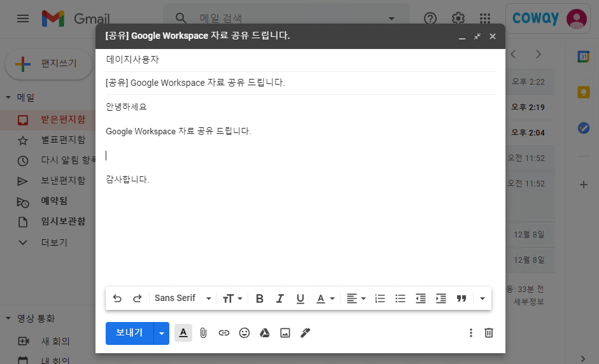Get add-ons with plus icon
This screenshot has height=364, width=599.
[x=583, y=185]
